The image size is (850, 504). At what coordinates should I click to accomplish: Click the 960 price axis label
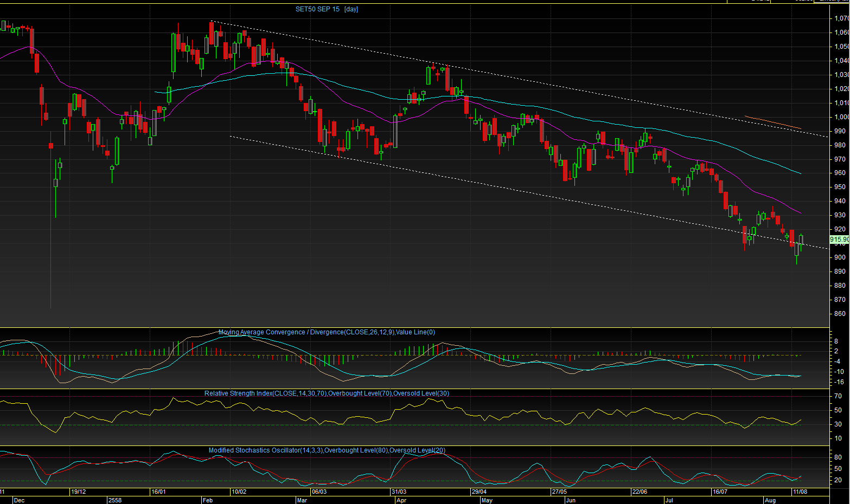(x=840, y=173)
